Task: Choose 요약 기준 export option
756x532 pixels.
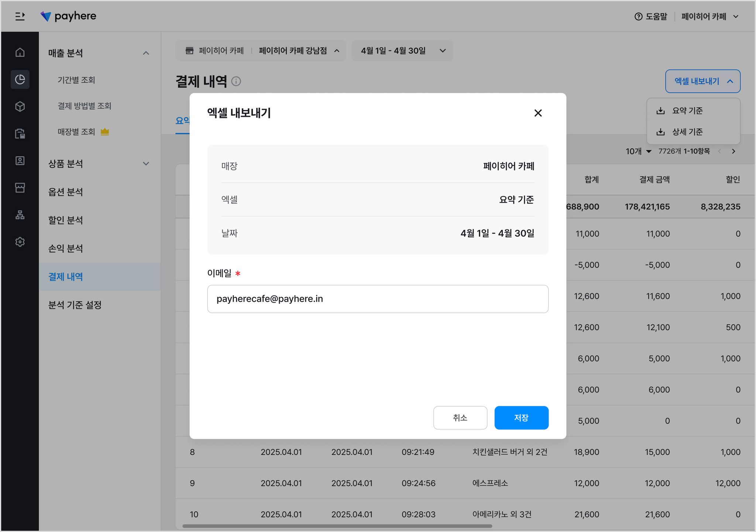Action: [x=693, y=111]
